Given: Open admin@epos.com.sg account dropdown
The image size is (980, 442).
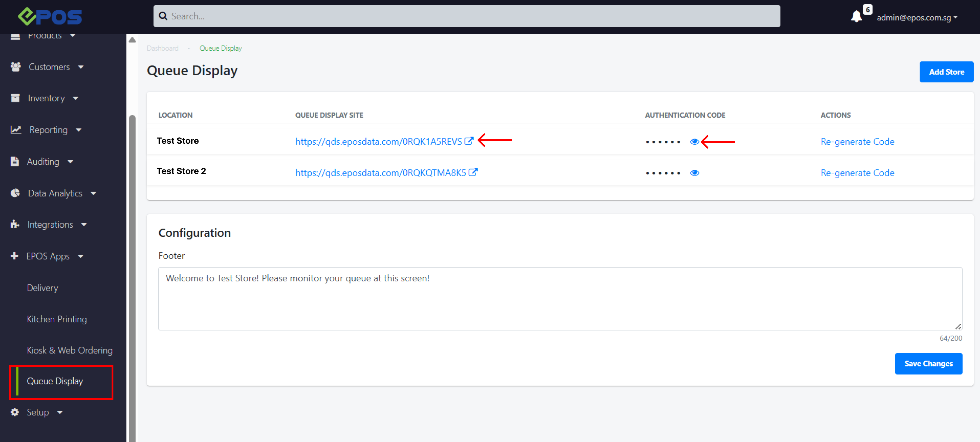Looking at the screenshot, I should [917, 18].
